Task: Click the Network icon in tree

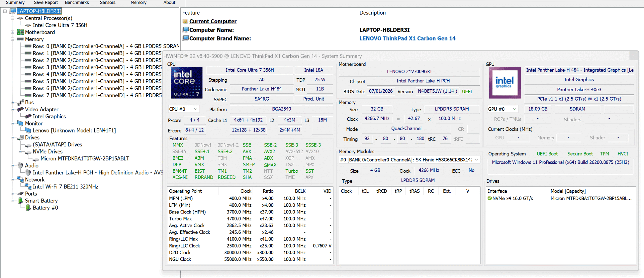Action: (x=20, y=179)
